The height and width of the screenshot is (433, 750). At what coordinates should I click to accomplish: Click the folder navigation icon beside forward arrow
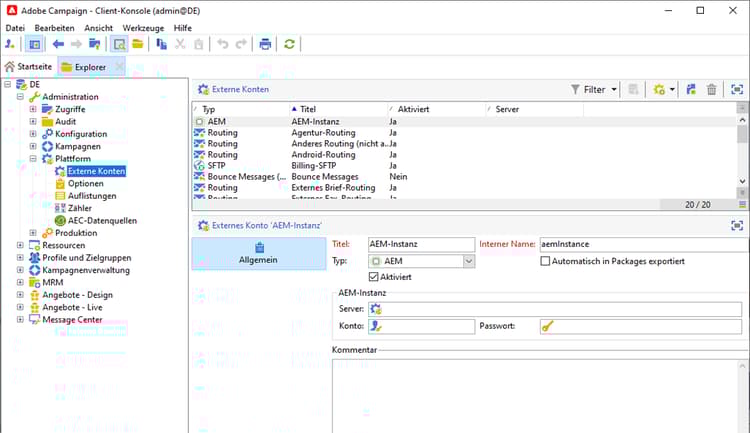[x=95, y=44]
